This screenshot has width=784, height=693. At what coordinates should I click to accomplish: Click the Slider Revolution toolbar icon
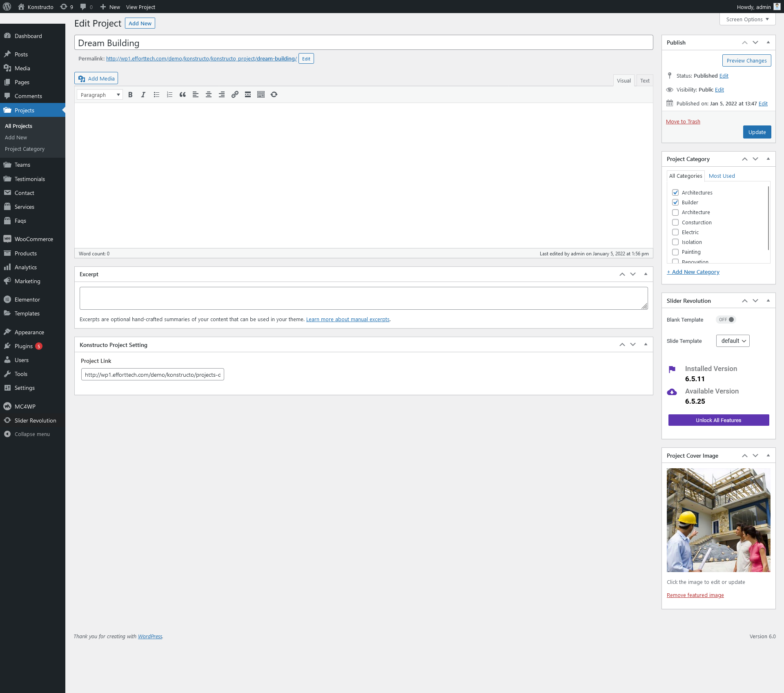click(274, 95)
